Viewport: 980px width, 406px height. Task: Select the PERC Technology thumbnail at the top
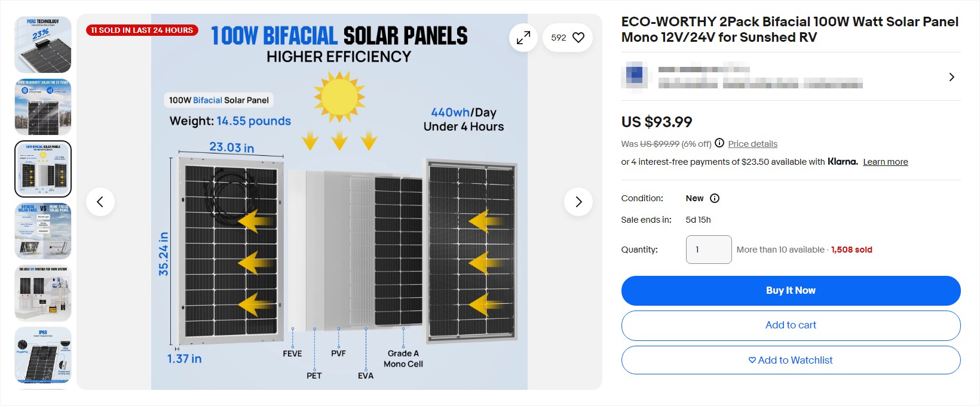pos(42,45)
